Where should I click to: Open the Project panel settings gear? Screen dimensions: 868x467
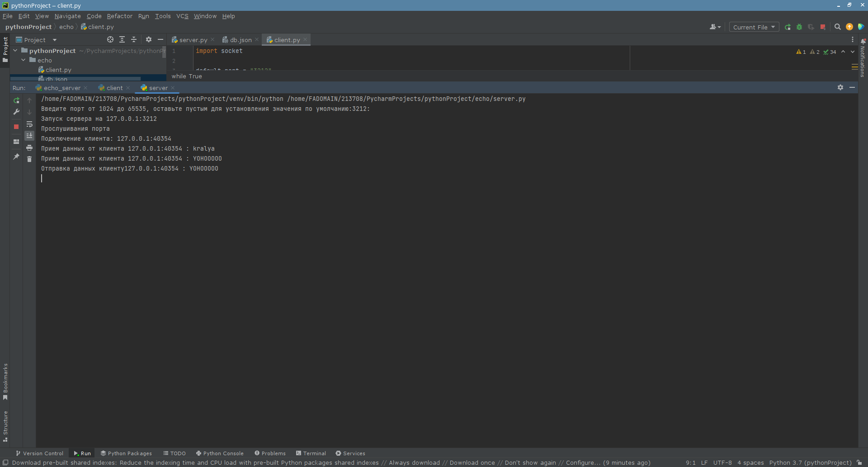click(149, 39)
